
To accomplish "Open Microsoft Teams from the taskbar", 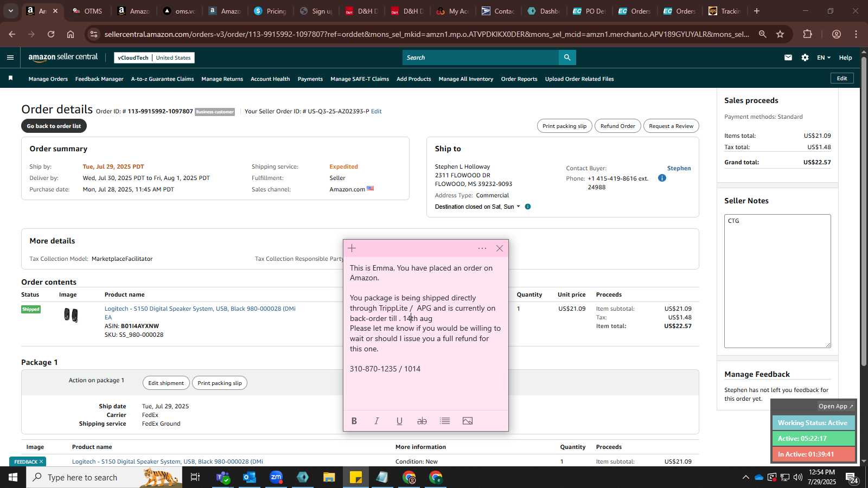I will point(223,477).
